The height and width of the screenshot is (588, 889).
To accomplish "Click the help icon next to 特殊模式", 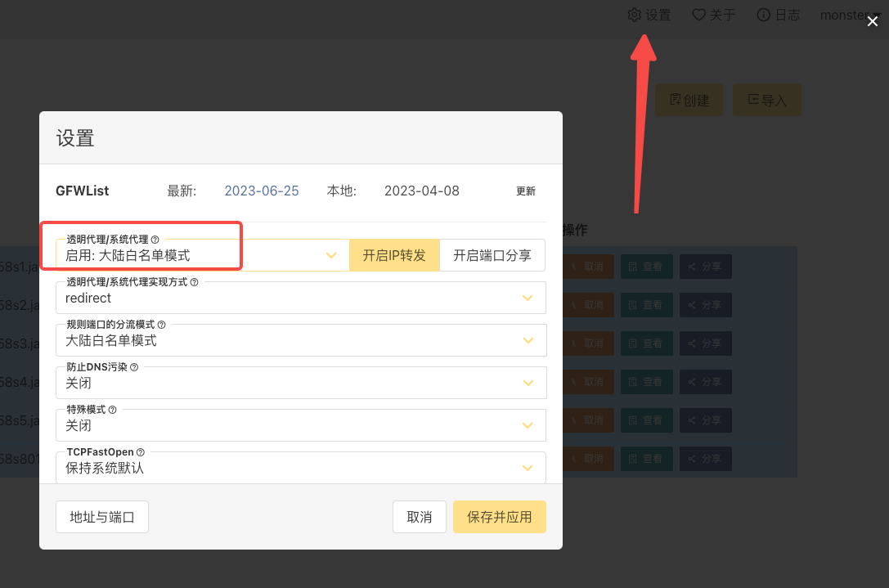I will coord(112,410).
